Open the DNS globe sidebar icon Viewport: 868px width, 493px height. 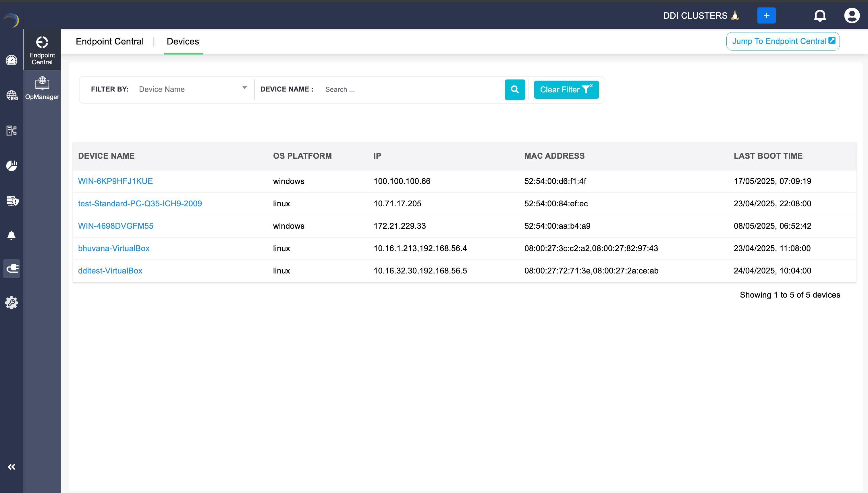(11, 96)
